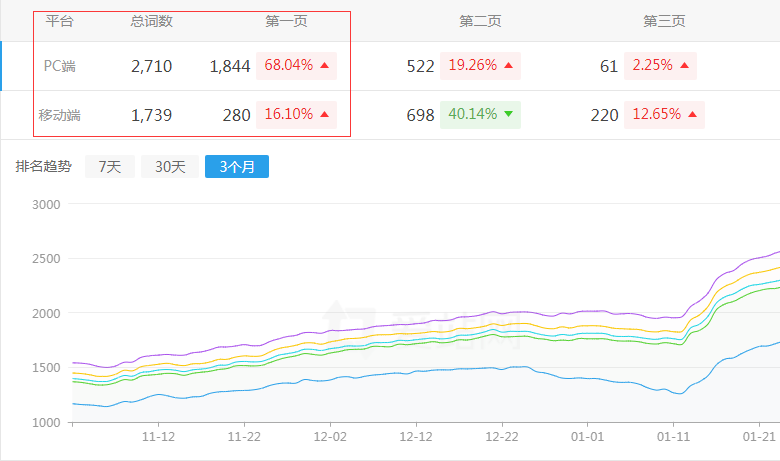Click the red up arrow beside 2.25%
780x461 pixels.
(684, 66)
